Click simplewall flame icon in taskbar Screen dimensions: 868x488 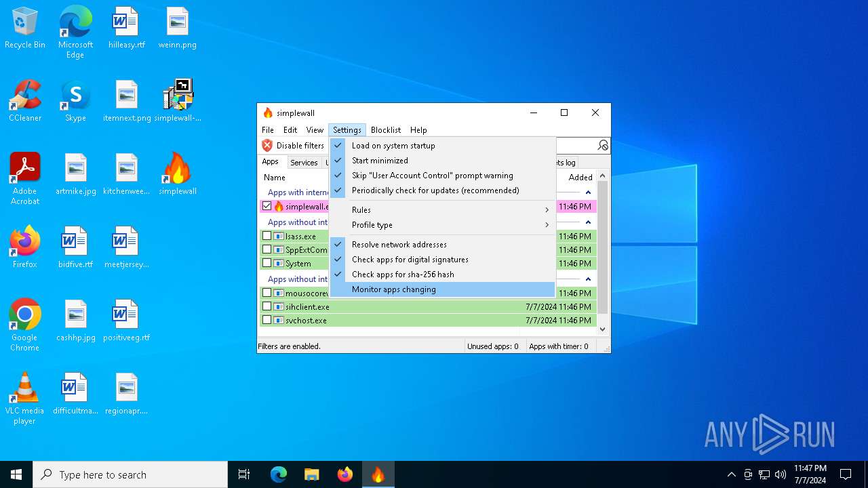tap(378, 474)
